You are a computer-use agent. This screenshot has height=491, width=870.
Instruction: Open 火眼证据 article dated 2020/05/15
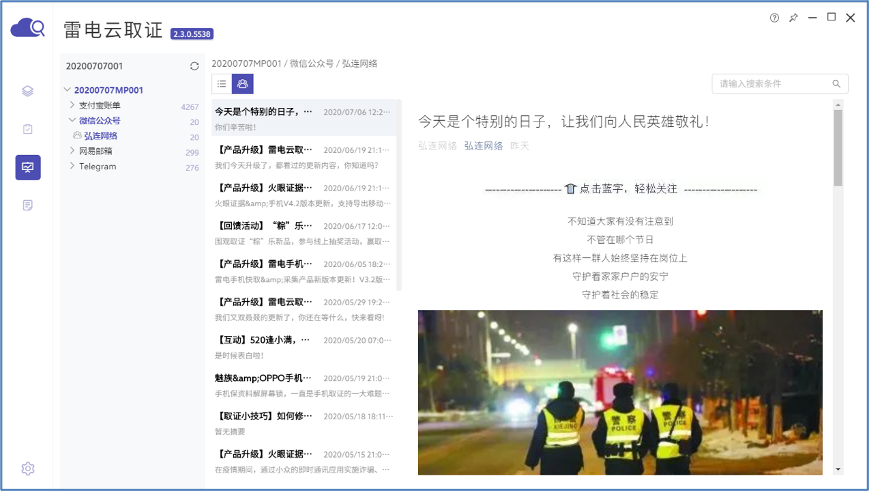(x=304, y=461)
